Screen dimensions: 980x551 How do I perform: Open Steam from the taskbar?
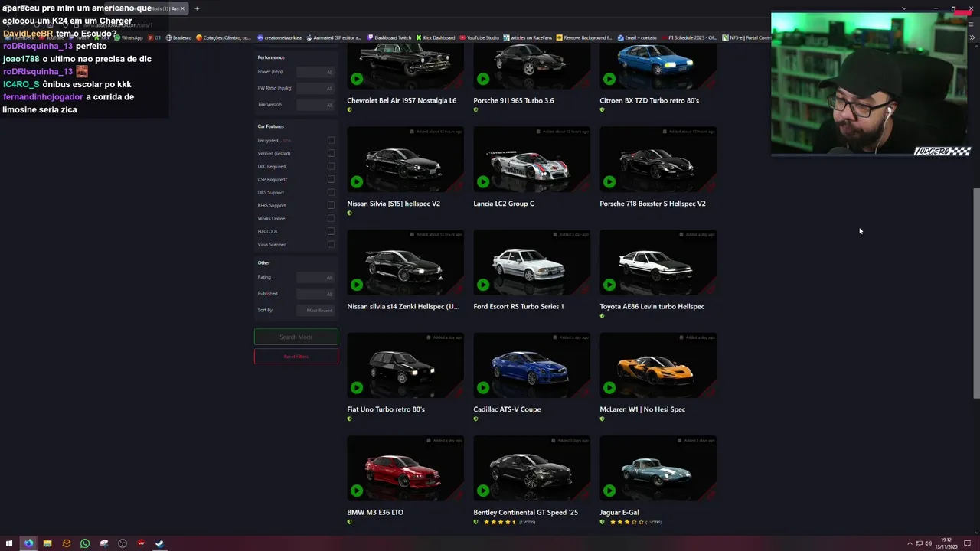click(160, 543)
